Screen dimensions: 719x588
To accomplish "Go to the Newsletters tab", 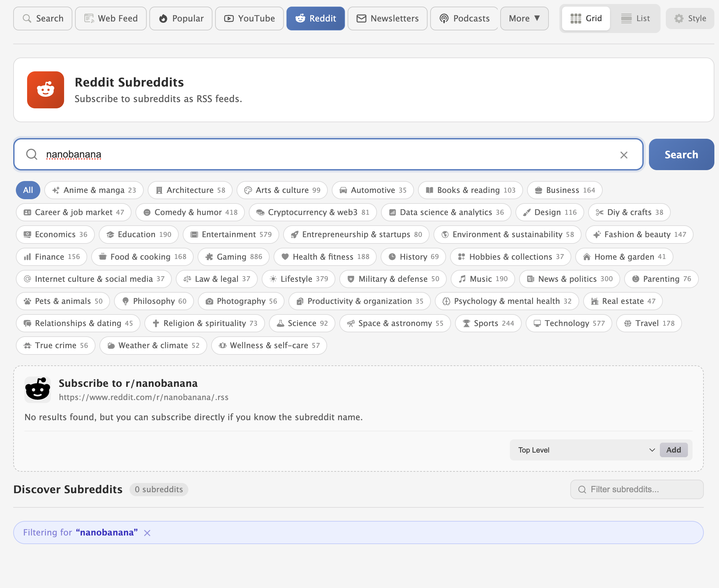I will tap(387, 18).
